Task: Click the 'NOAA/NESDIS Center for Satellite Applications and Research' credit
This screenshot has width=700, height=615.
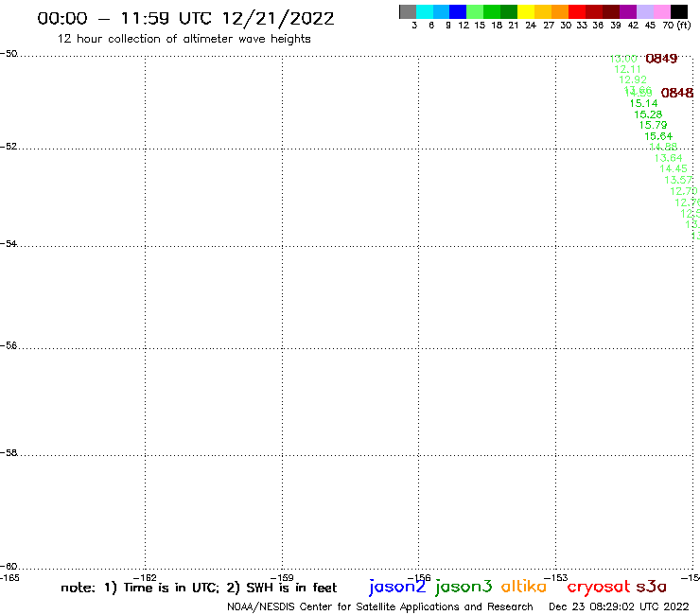Action: click(380, 607)
